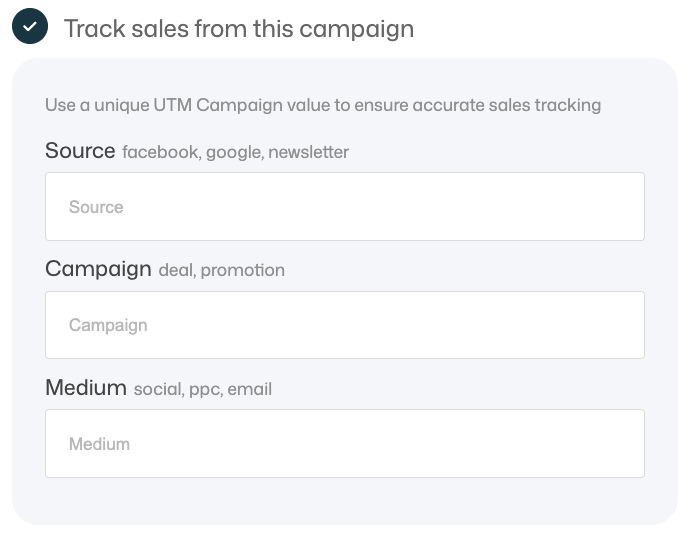Screen dimensions: 690x534
Task: Click the word "social" in Medium examples
Action: [x=157, y=389]
